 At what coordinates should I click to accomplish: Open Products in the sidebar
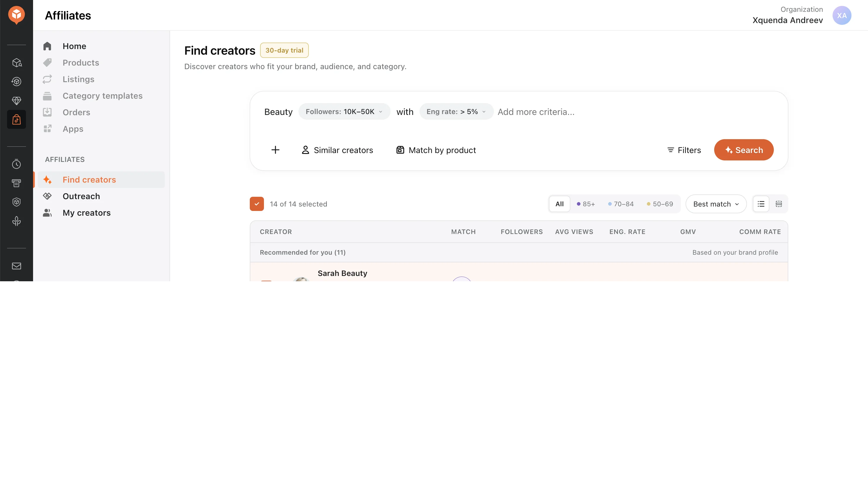coord(81,62)
